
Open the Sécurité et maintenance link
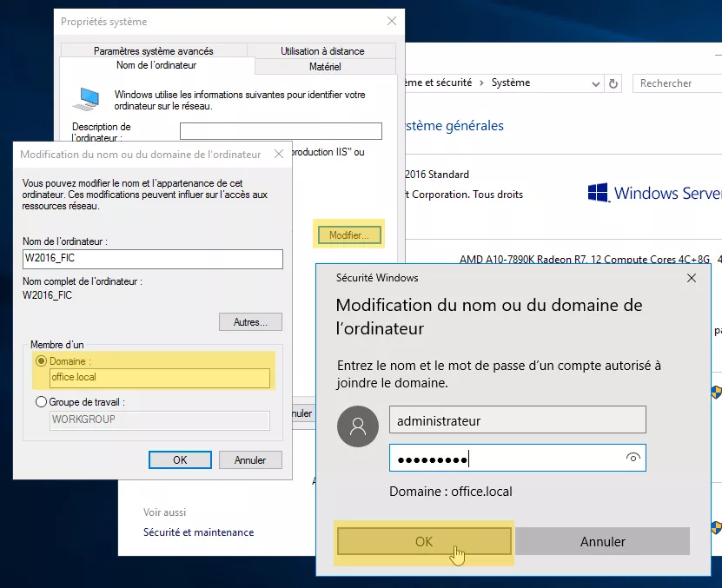pyautogui.click(x=198, y=532)
